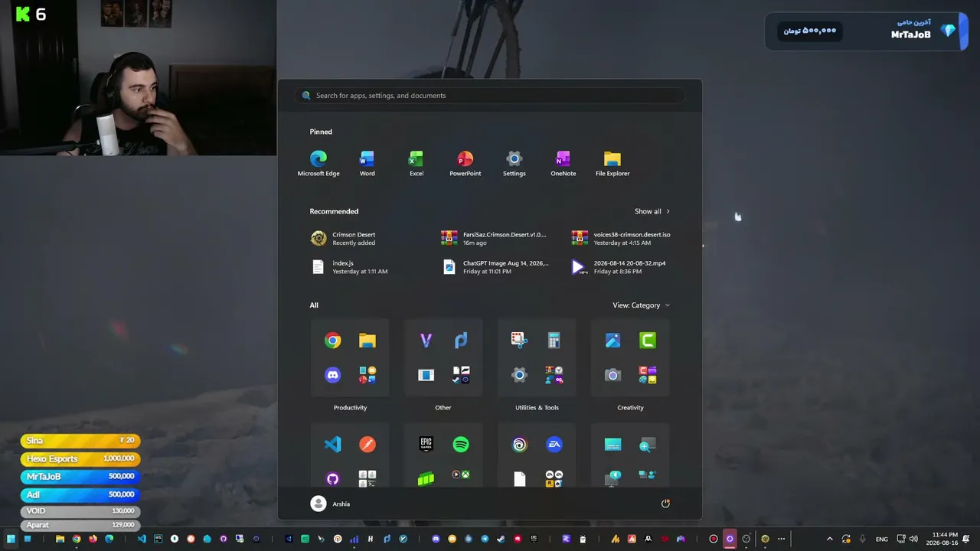
Task: Open the power options button
Action: click(665, 504)
